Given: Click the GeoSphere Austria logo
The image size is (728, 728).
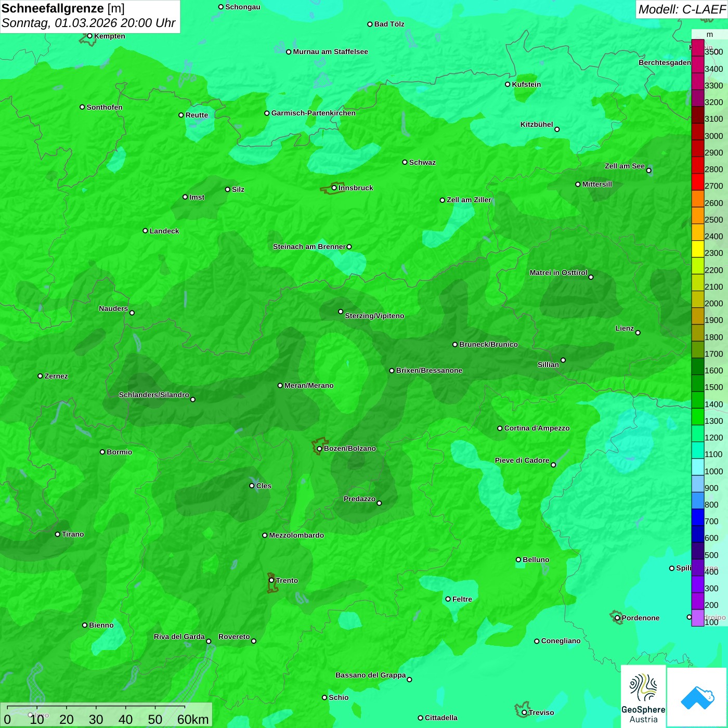Looking at the screenshot, I should click(x=643, y=697).
